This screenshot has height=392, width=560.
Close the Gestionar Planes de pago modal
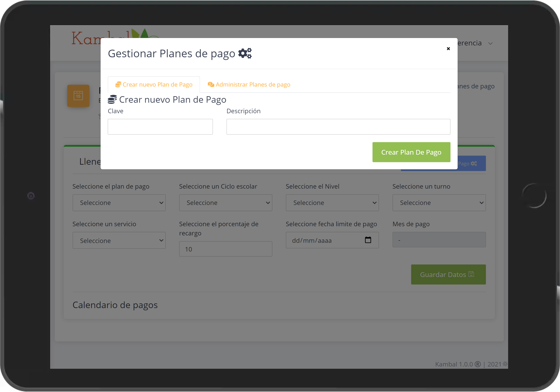(448, 49)
